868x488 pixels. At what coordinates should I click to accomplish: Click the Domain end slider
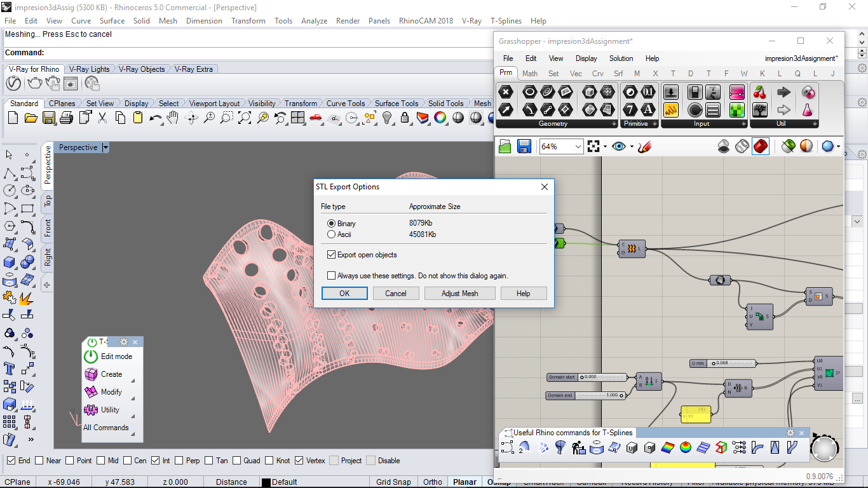pyautogui.click(x=587, y=395)
